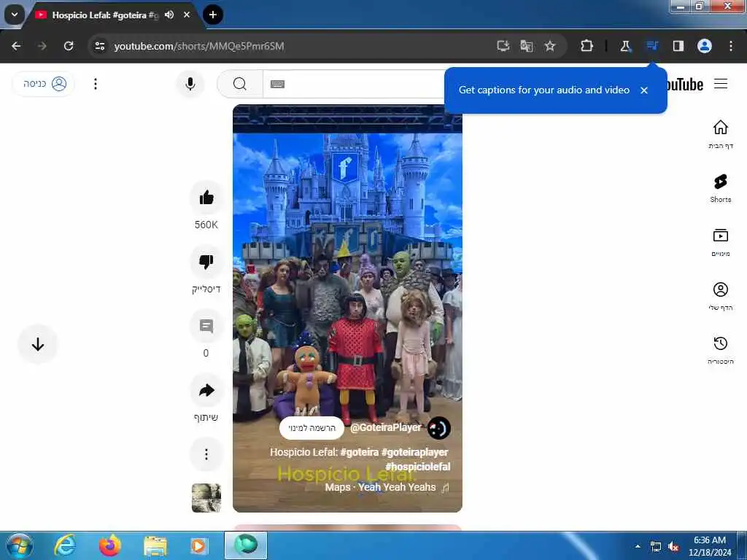Open the sound thumbnail below options
747x560 pixels.
click(x=206, y=498)
